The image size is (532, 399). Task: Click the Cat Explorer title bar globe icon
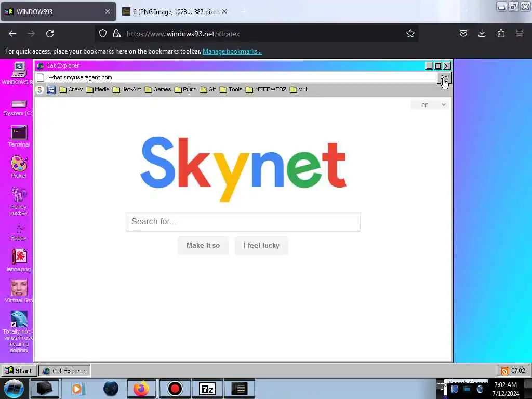pyautogui.click(x=41, y=66)
